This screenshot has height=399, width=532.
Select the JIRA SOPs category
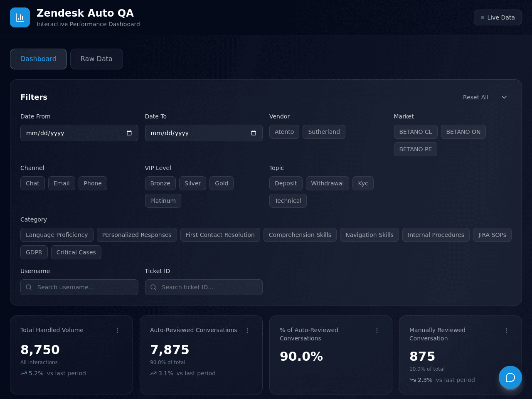[x=492, y=235]
